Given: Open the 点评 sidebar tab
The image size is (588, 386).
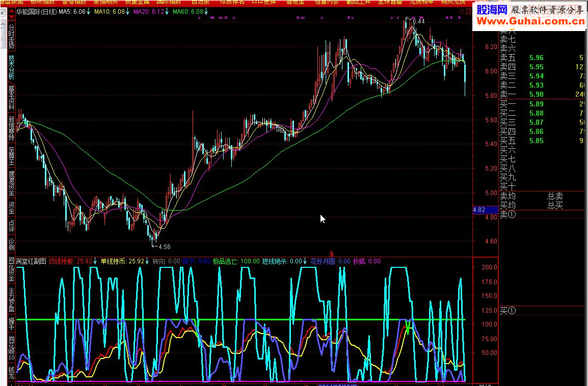Looking at the screenshot, I should click(x=12, y=226).
